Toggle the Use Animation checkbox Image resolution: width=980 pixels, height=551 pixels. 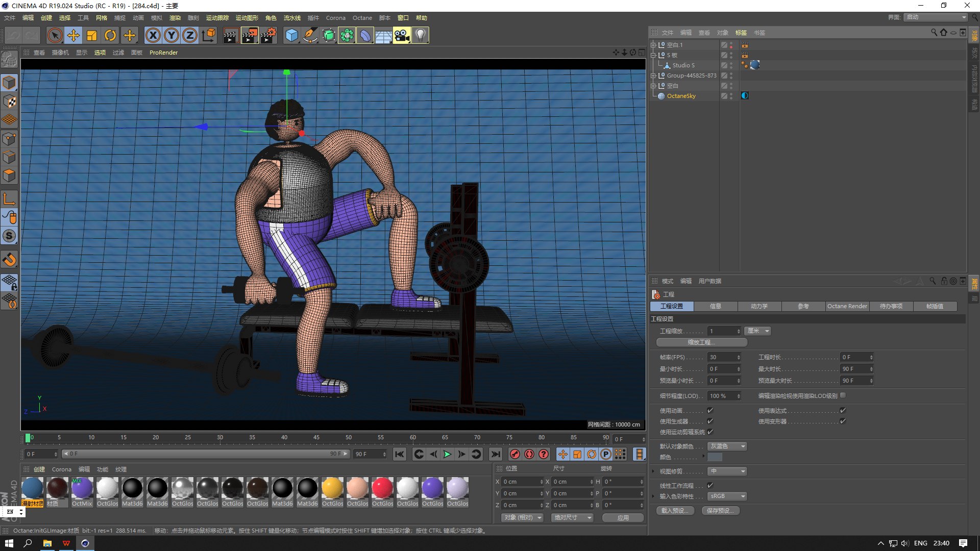pyautogui.click(x=710, y=410)
